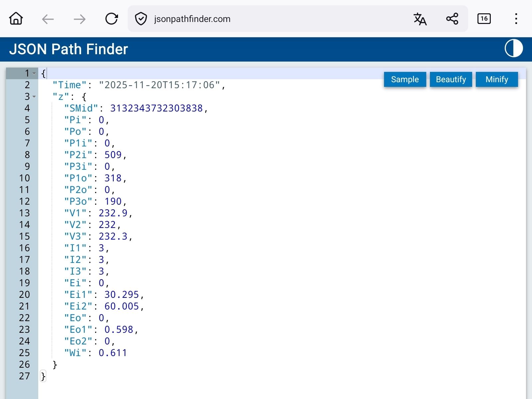532x399 pixels.
Task: Load Sample JSON data
Action: click(x=405, y=79)
